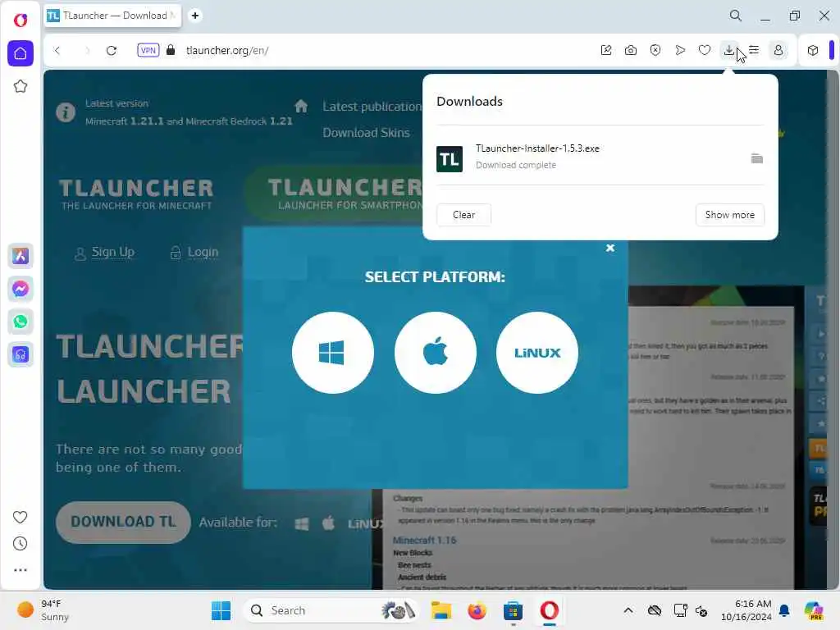Open the page edit pencil tool
The width and height of the screenshot is (840, 630).
click(606, 50)
